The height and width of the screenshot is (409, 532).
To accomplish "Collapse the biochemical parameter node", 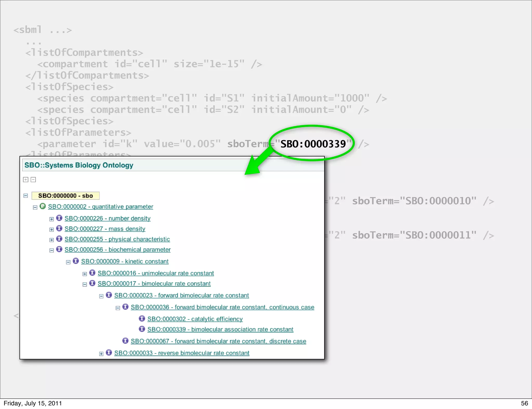I will [51, 250].
